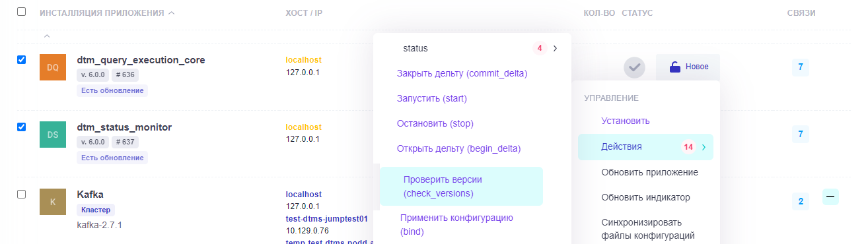868x244 pixels.
Task: Check the Kafka row checkbox
Action: 21,194
